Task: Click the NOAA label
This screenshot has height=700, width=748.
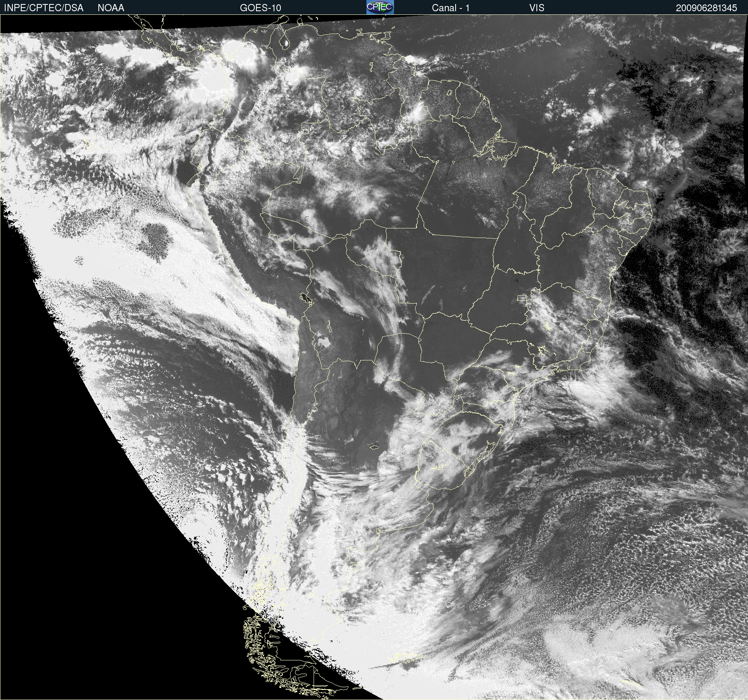Action: coord(111,8)
